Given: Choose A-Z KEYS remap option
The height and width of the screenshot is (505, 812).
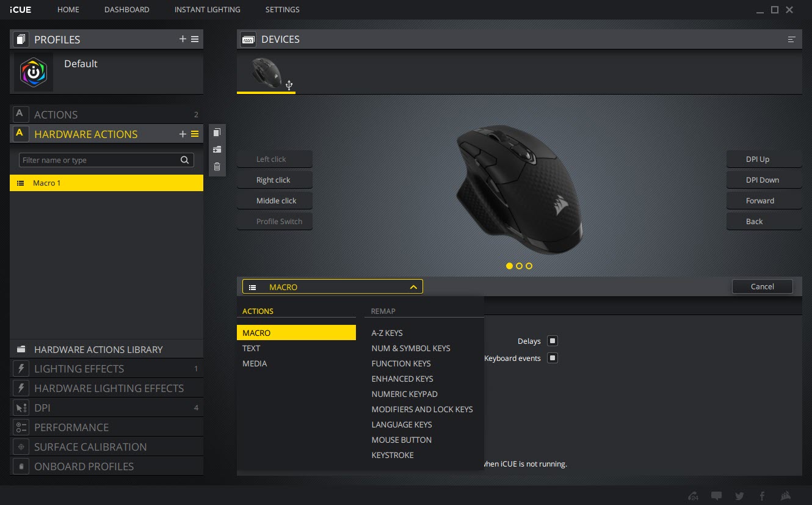Looking at the screenshot, I should [387, 333].
